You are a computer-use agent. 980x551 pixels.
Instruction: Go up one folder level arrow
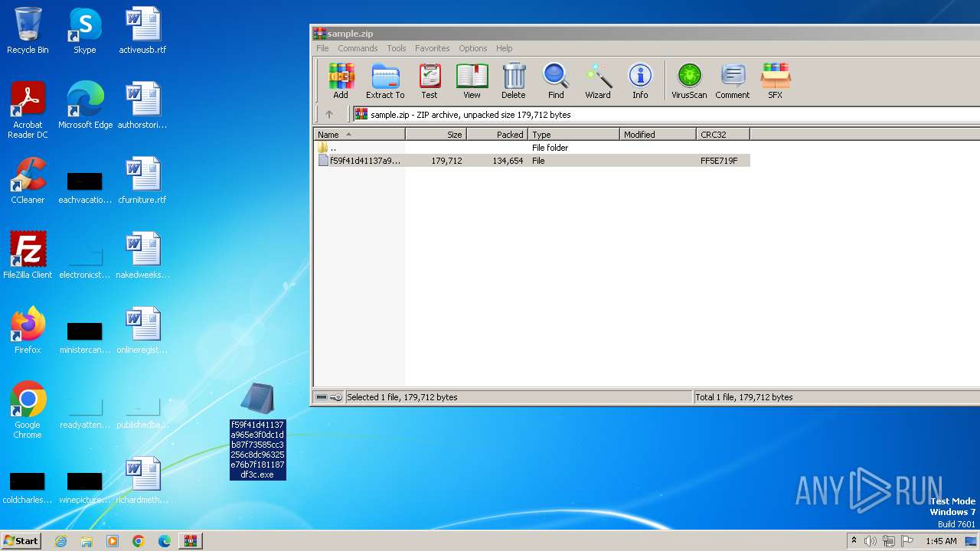tap(329, 115)
